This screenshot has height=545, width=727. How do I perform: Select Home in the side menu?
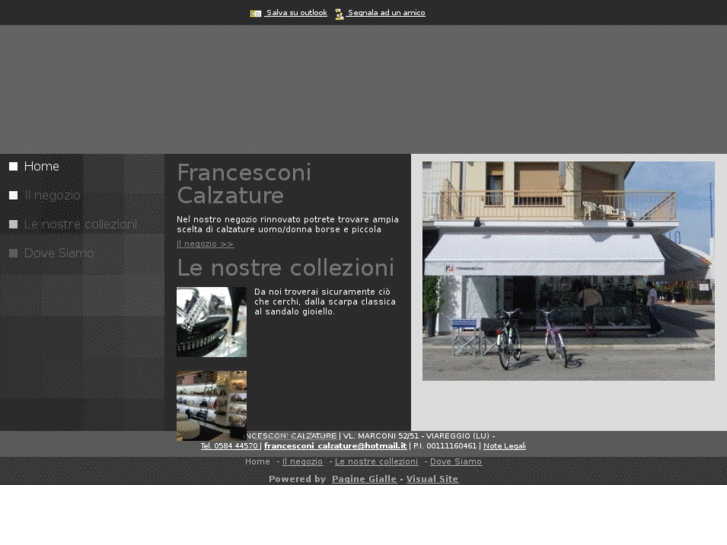coord(41,166)
